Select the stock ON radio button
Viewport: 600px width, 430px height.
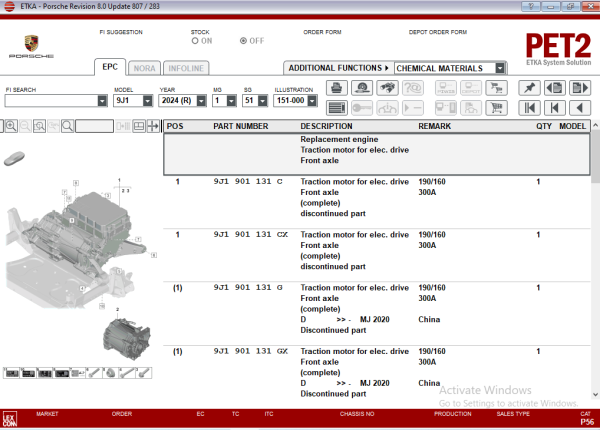point(195,41)
